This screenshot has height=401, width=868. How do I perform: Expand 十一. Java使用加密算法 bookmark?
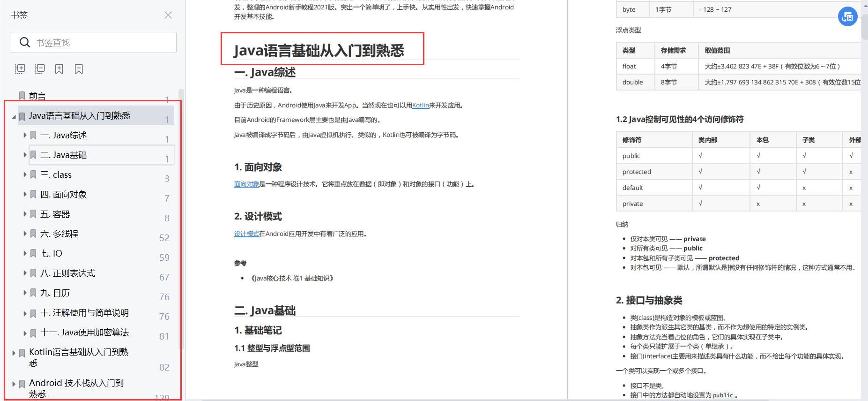pos(25,333)
